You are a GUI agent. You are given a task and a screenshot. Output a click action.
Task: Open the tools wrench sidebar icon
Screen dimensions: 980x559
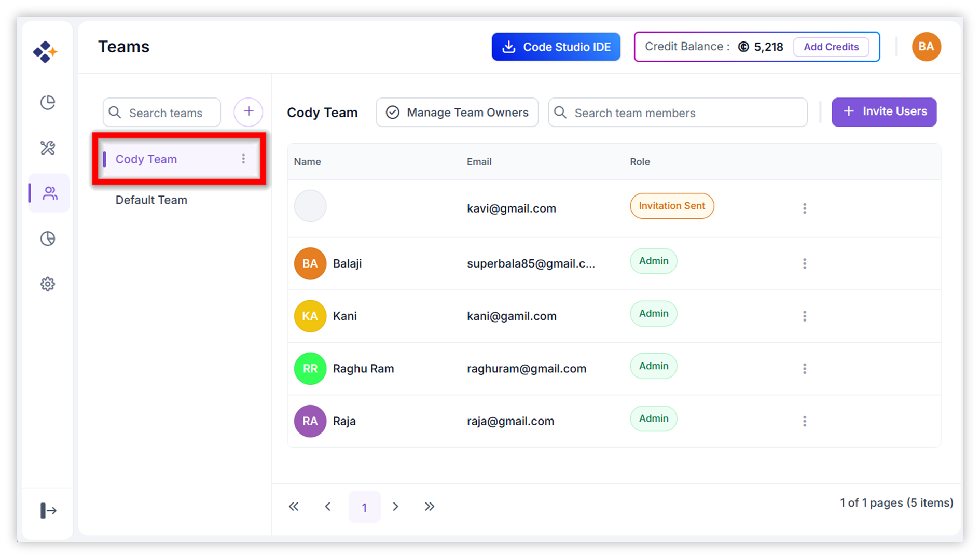click(x=48, y=148)
